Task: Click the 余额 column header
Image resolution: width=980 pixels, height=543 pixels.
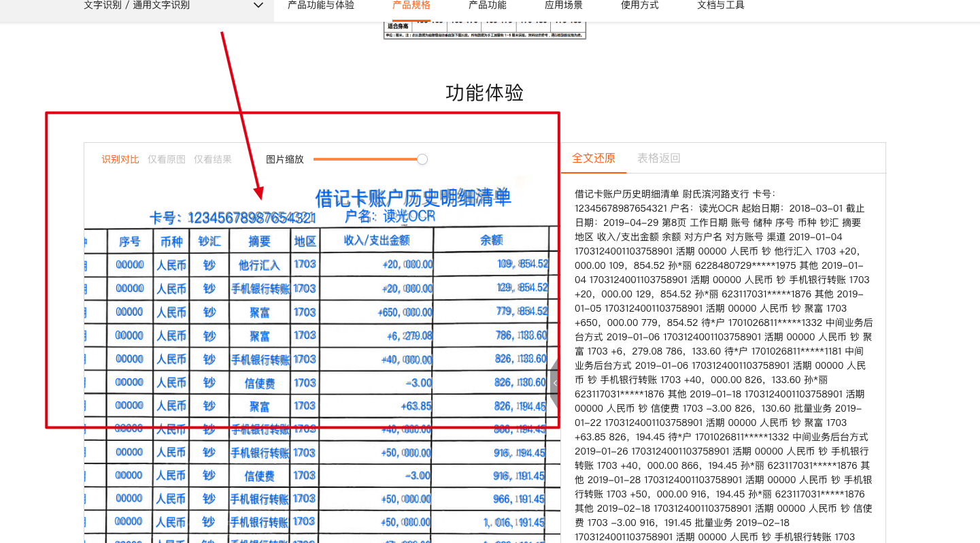Action: 491,240
